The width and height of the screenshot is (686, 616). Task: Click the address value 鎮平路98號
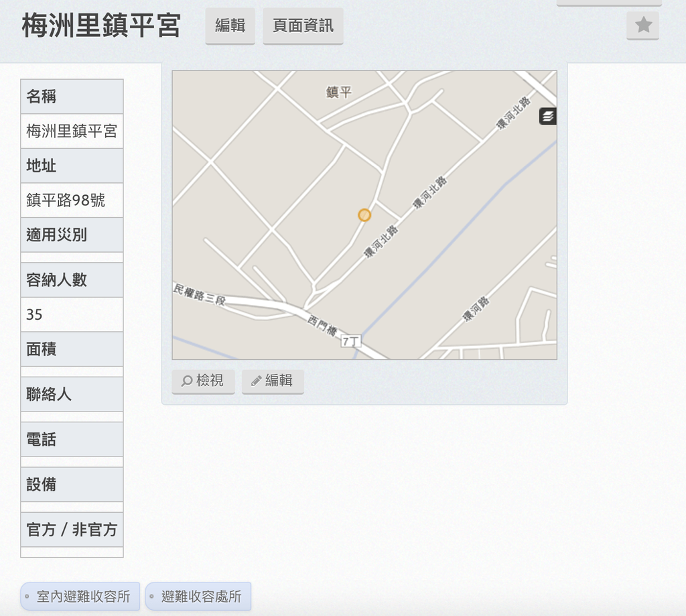[72, 200]
